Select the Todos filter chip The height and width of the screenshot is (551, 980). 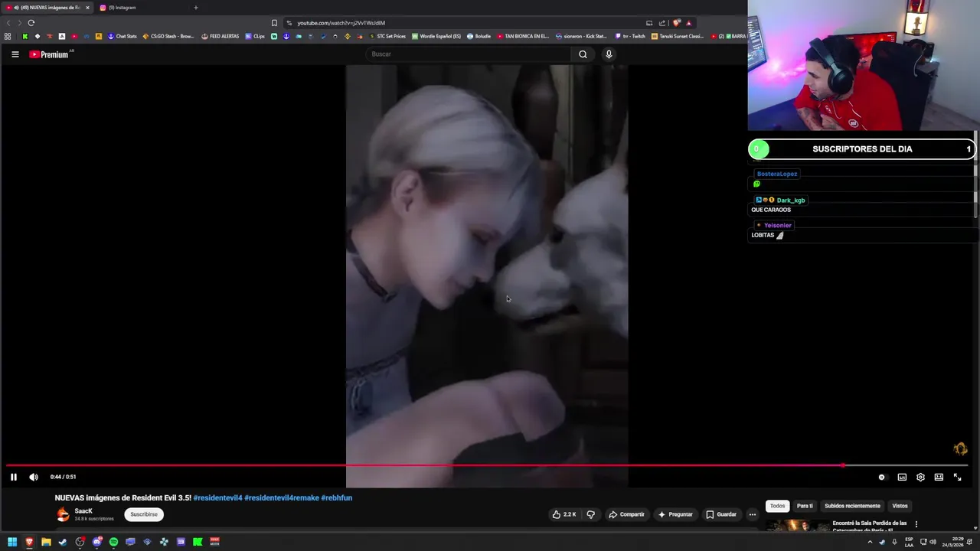click(777, 506)
